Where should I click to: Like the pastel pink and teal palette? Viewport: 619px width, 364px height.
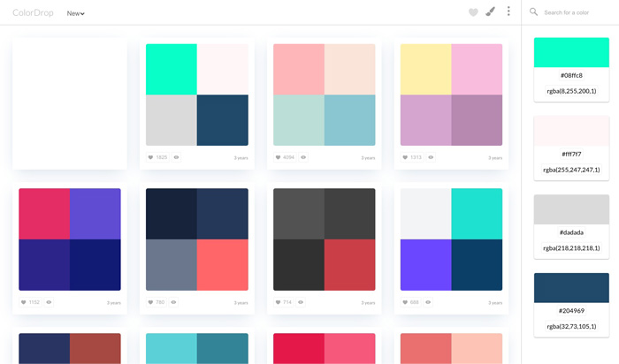(285, 157)
